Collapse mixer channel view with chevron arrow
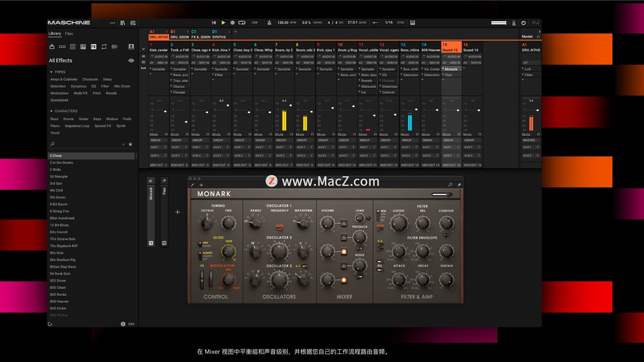The height and width of the screenshot is (362, 644). coord(143,49)
